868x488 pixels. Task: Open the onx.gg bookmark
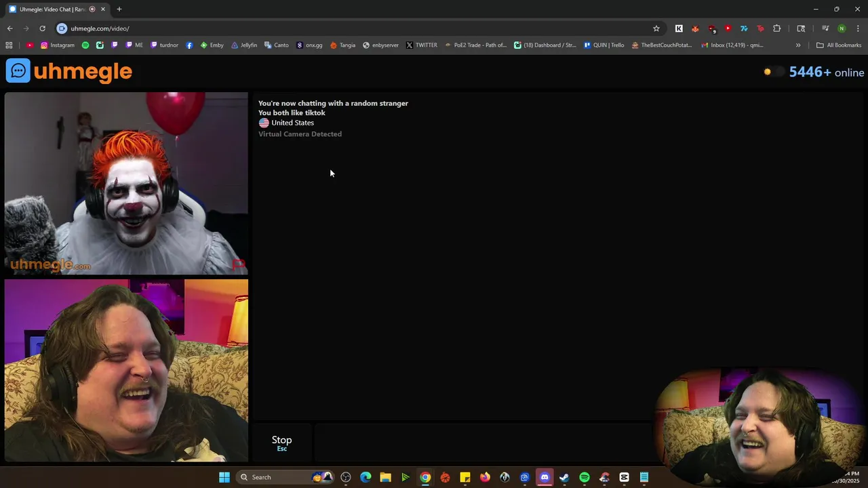pos(309,45)
